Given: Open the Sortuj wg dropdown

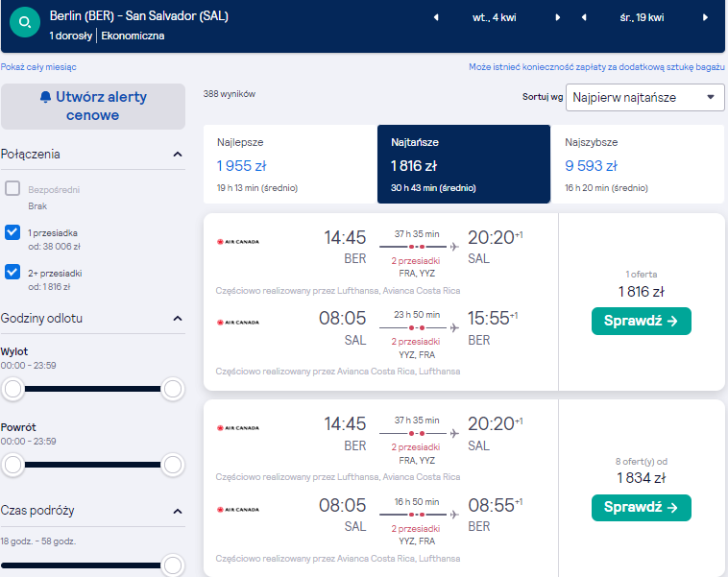Looking at the screenshot, I should click(x=644, y=98).
